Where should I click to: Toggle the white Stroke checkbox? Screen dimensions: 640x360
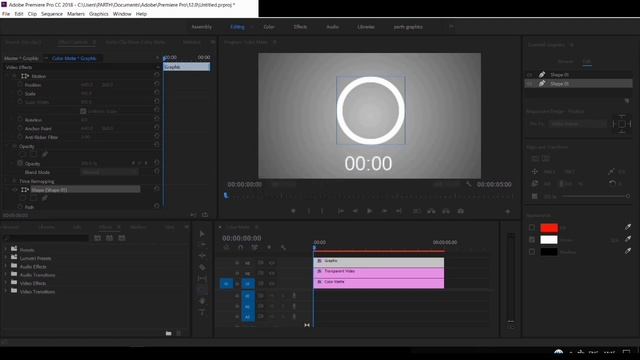[x=531, y=240]
